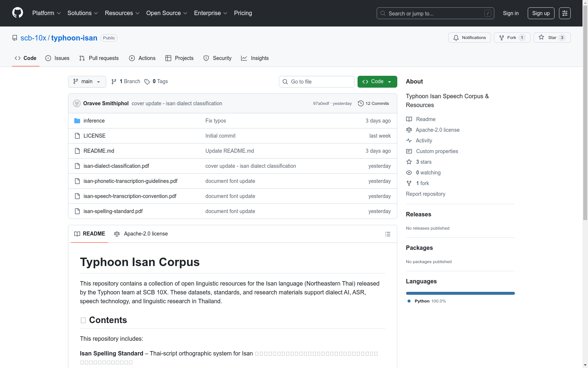588x368 pixels.
Task: Open isan-speech-transcription-convention.pdf
Action: [130, 196]
